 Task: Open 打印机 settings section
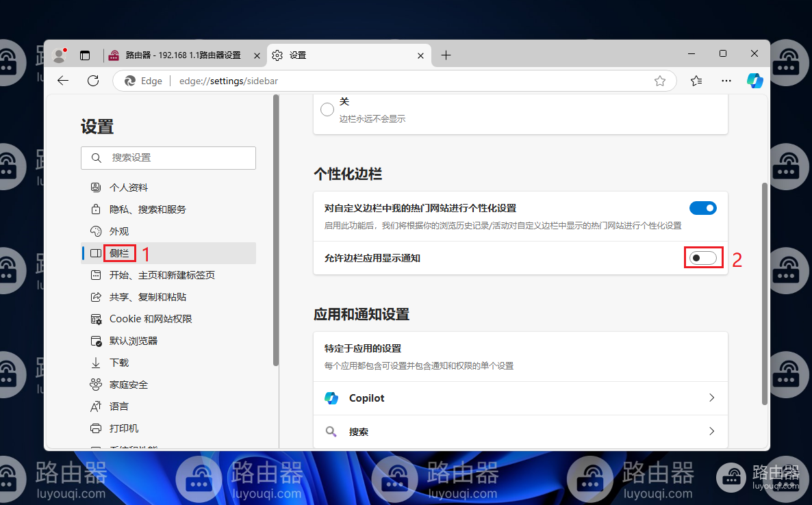168,428
